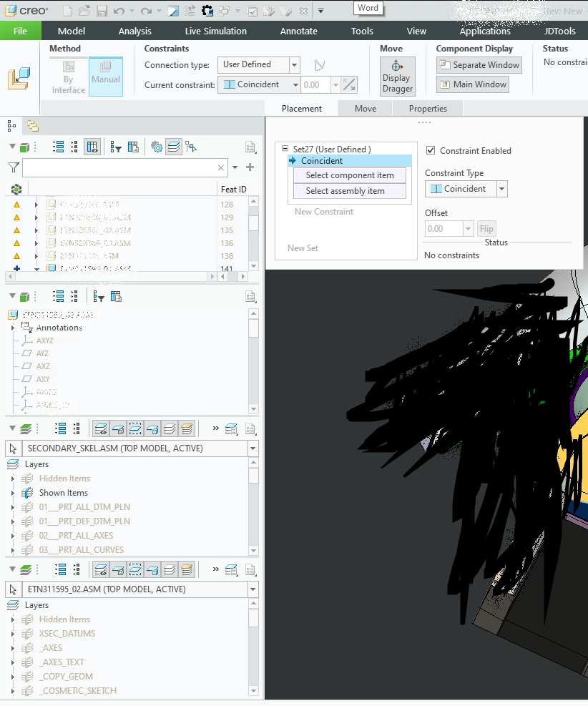Image resolution: width=588 pixels, height=706 pixels.
Task: Click the Separate Window display toggle
Action: coord(479,64)
